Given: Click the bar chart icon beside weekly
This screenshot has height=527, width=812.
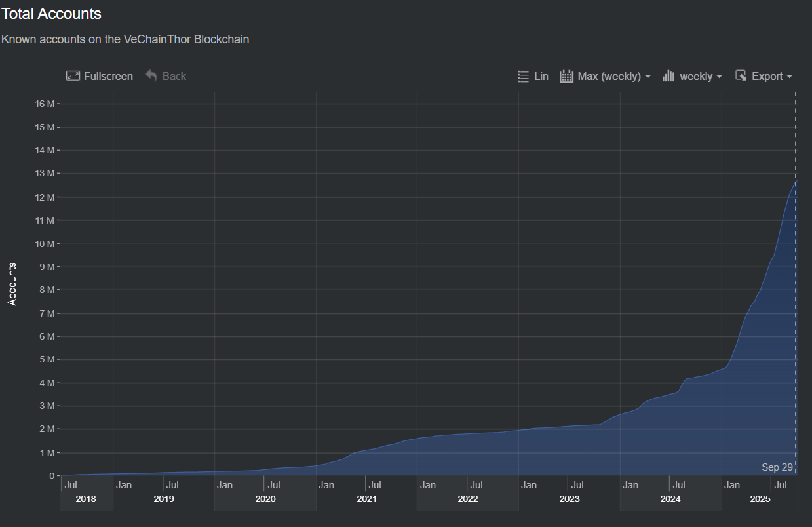Looking at the screenshot, I should (x=668, y=76).
